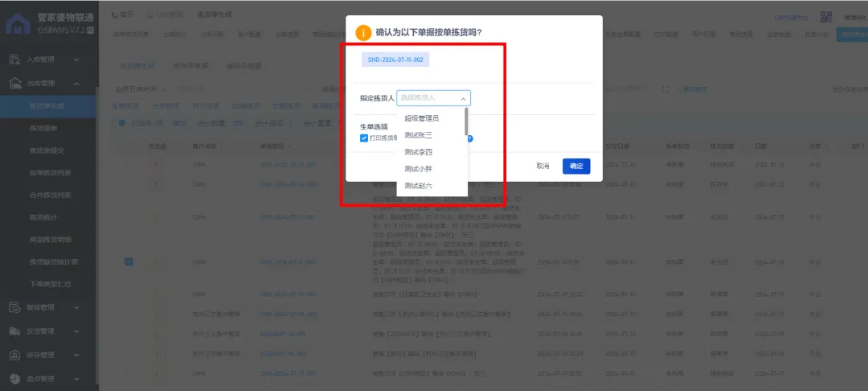Click the 复核管理 sidebar icon
Viewport: 868px width, 391px height.
tap(14, 307)
